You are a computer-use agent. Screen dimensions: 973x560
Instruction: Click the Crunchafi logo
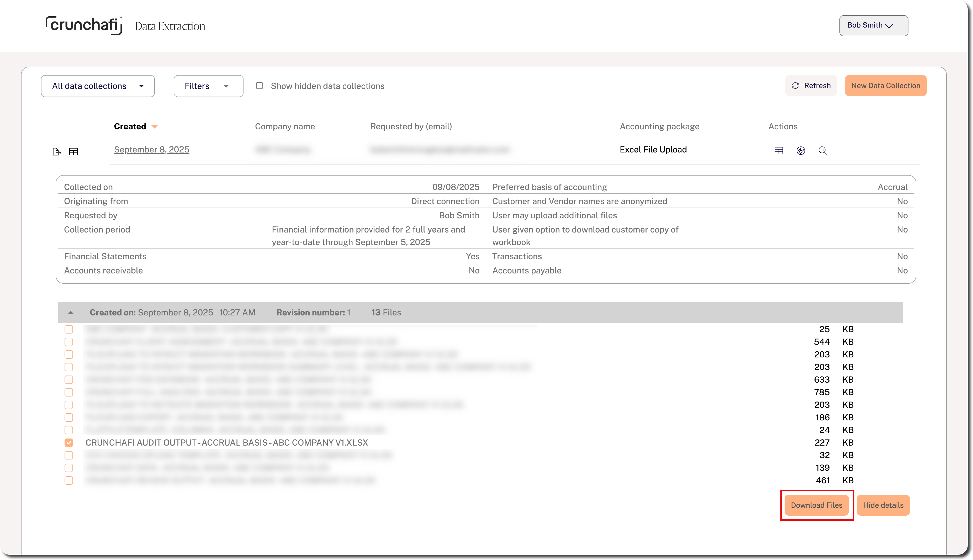84,25
